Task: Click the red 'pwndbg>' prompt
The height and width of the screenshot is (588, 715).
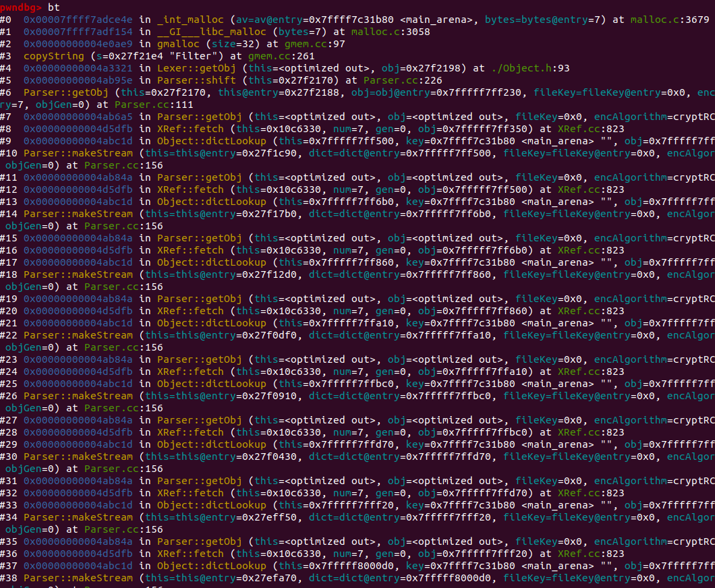Action: (20, 7)
